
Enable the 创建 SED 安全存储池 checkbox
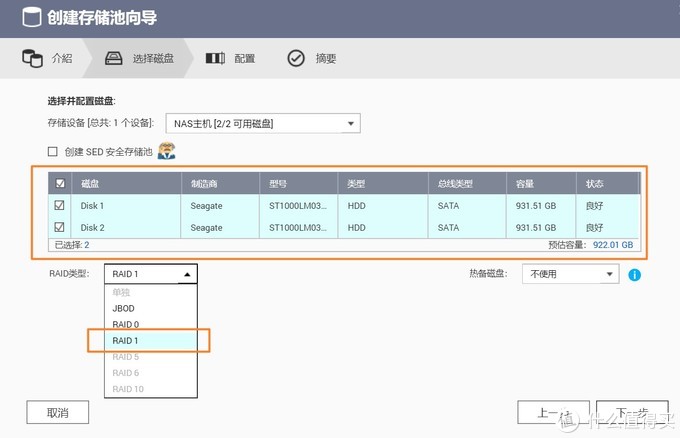tap(52, 151)
